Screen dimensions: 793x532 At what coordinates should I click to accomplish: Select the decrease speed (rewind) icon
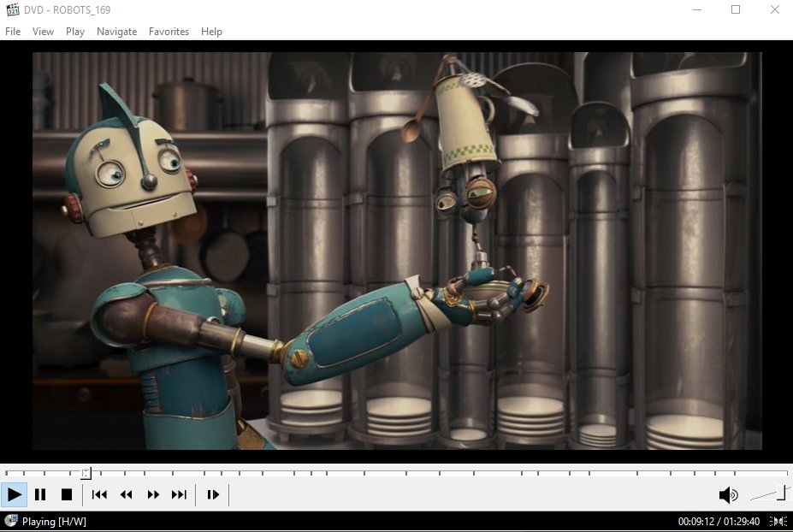[126, 494]
